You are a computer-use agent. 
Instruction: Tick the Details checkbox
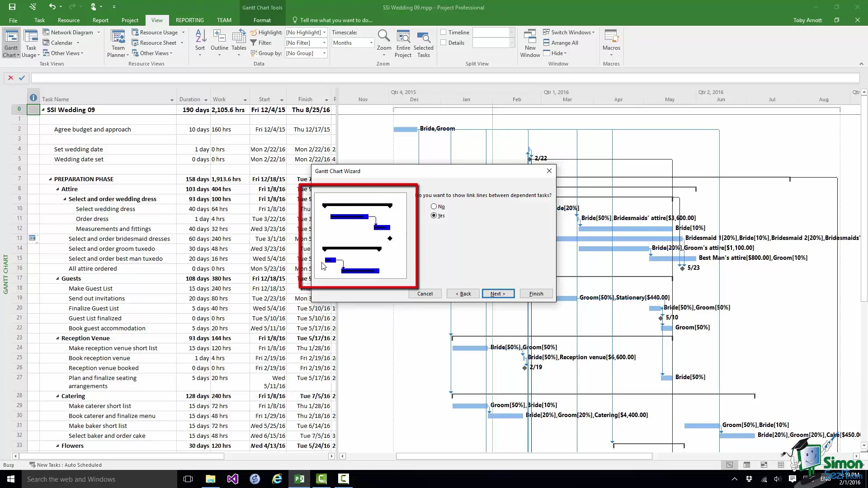[443, 43]
